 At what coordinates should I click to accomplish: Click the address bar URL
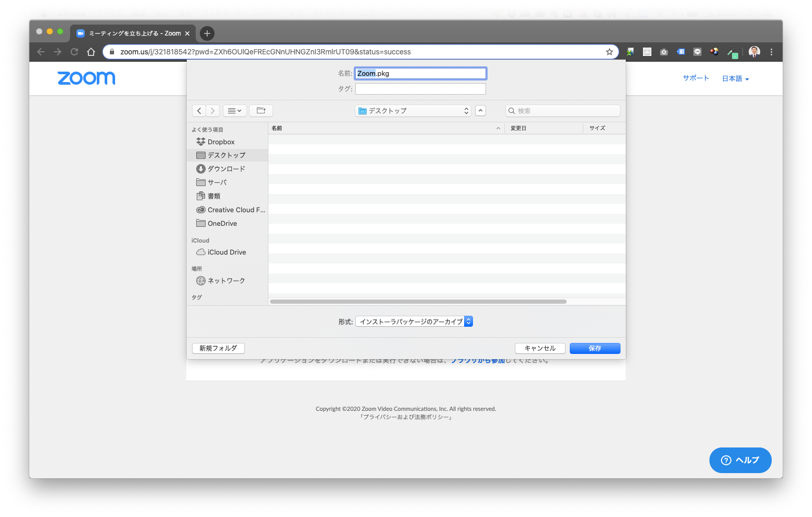pos(265,52)
